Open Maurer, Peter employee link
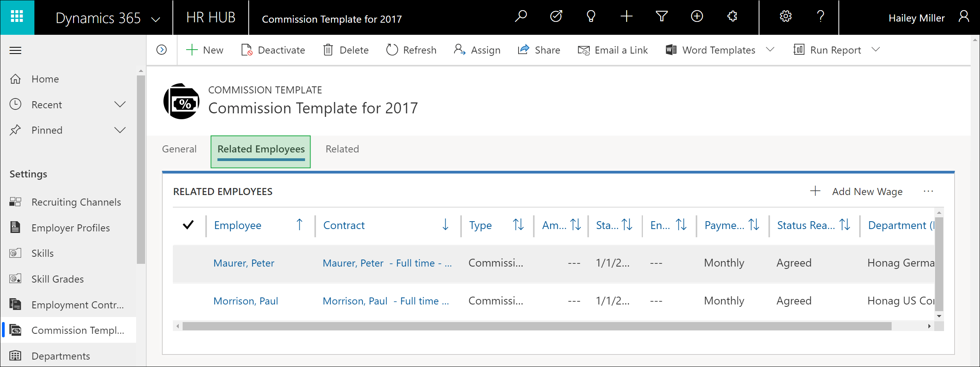This screenshot has height=367, width=980. [x=244, y=263]
